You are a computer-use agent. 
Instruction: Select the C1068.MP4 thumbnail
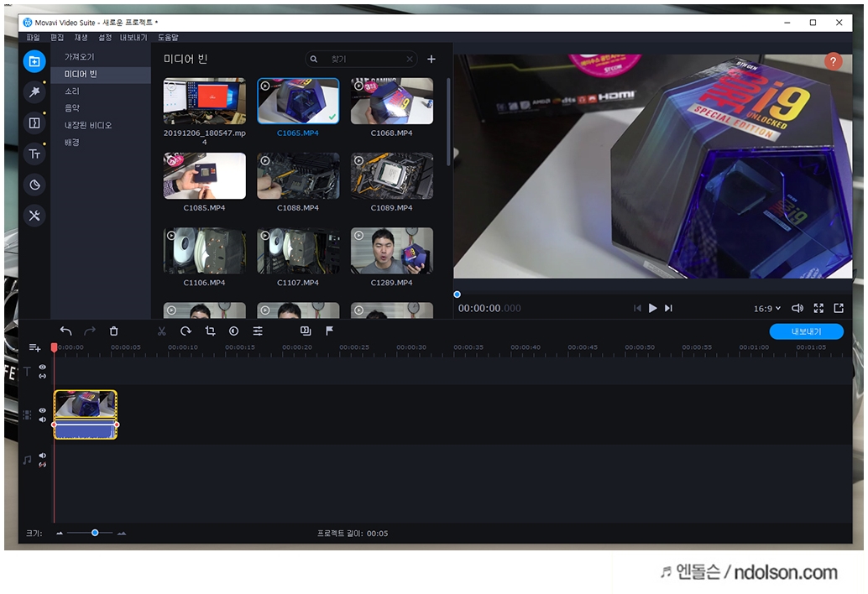point(392,101)
